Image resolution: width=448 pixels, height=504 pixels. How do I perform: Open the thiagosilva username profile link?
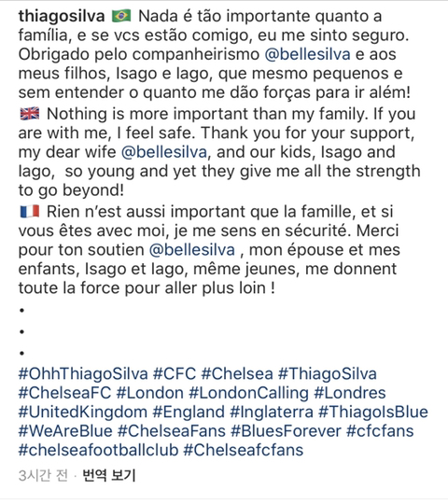(x=62, y=16)
